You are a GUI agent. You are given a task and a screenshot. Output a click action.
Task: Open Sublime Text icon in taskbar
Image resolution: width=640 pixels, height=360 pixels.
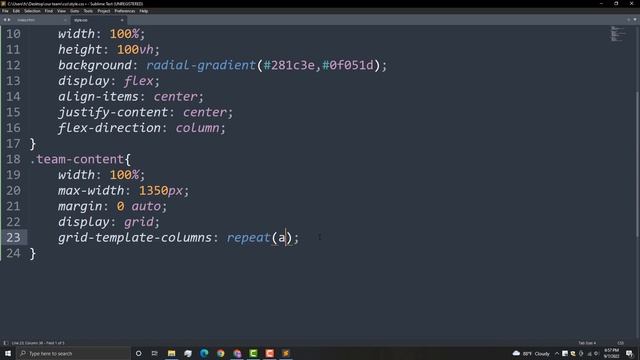[286, 353]
